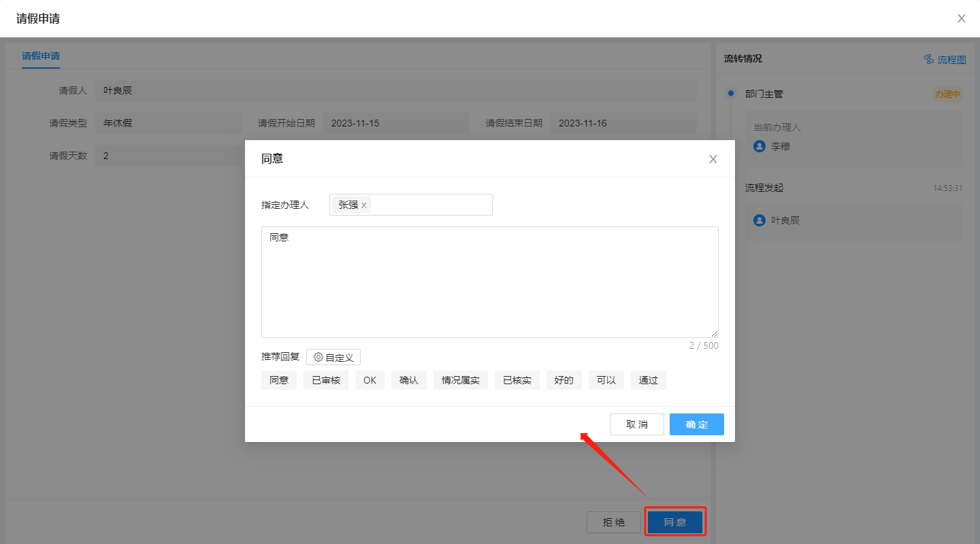
Task: Open the 流程图 flowchart view
Action: (x=945, y=60)
